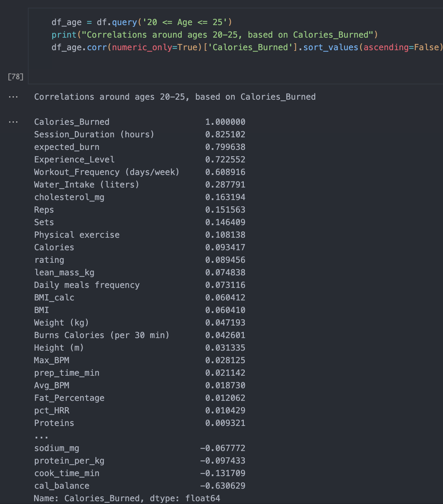
Task: Click the Water_Intake (liters) output label
Action: click(87, 185)
